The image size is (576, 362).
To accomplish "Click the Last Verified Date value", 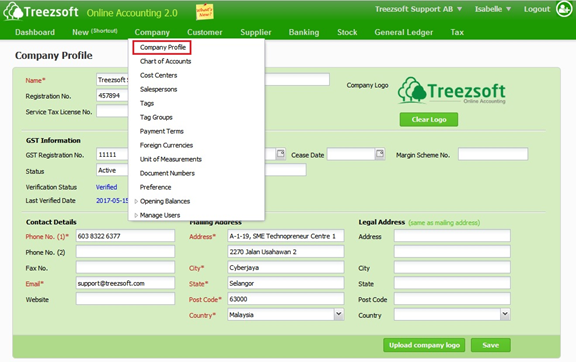I will coord(112,201).
